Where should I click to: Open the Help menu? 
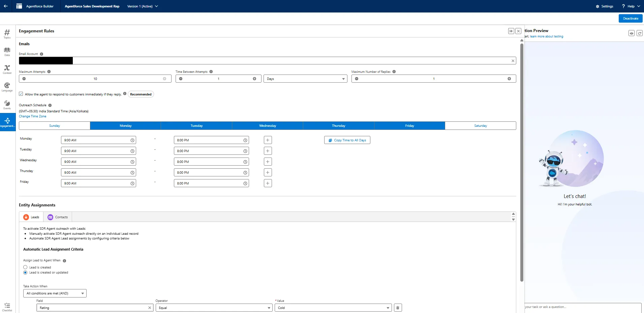coord(631,6)
